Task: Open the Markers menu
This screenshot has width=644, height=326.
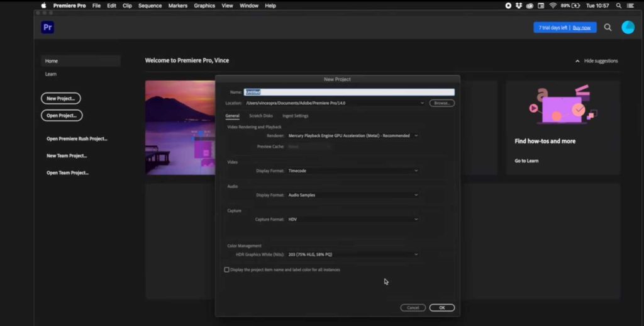Action: [178, 6]
